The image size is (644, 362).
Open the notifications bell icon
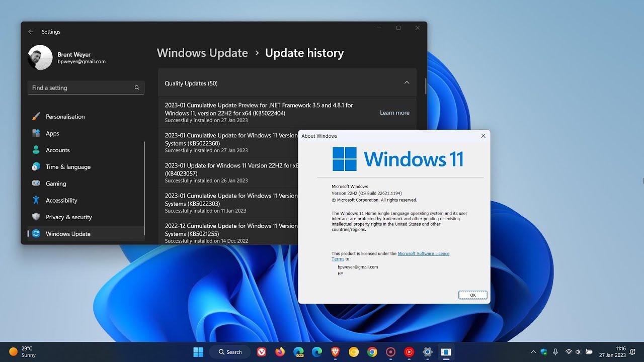click(x=632, y=352)
